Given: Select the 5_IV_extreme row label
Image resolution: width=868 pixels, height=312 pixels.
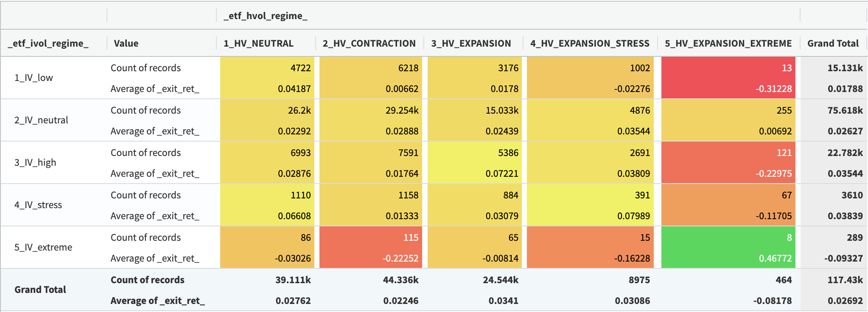Looking at the screenshot, I should [x=43, y=247].
